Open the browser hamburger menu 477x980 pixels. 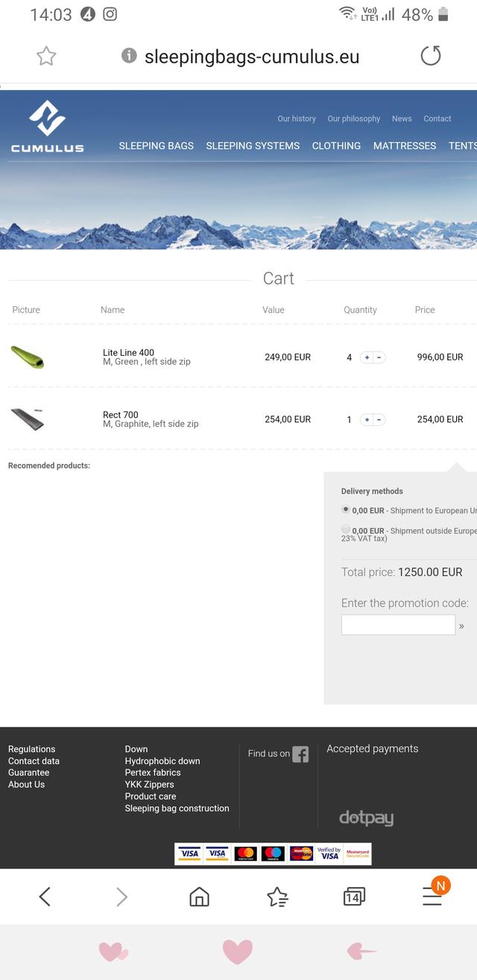click(x=432, y=897)
